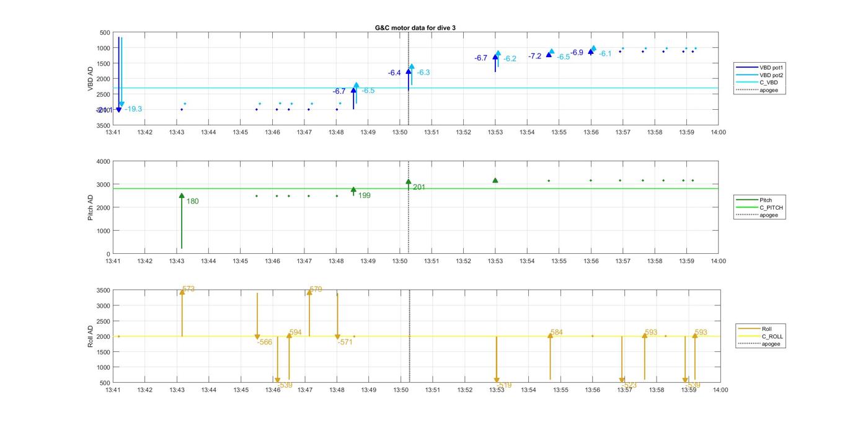Click the "199" pitch data label

tap(365, 195)
